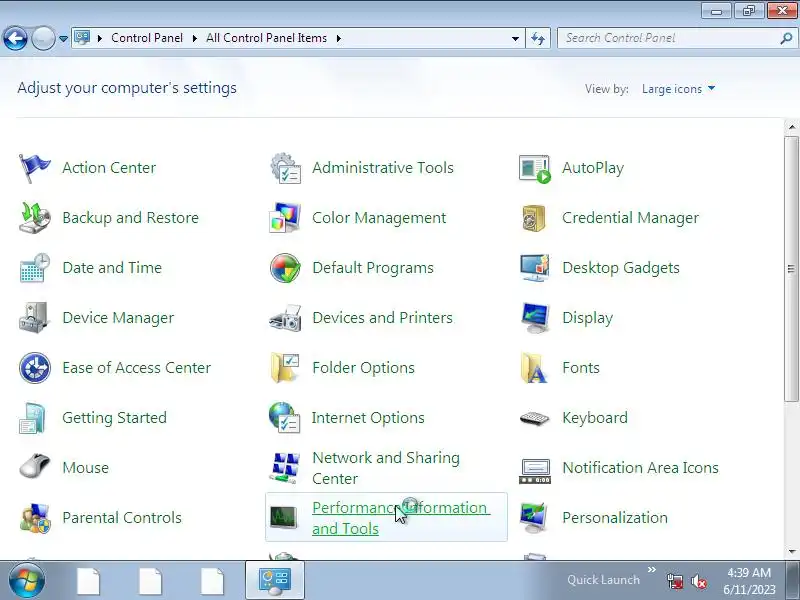The height and width of the screenshot is (600, 800).
Task: Open the Parental Controls icon
Action: click(x=35, y=518)
